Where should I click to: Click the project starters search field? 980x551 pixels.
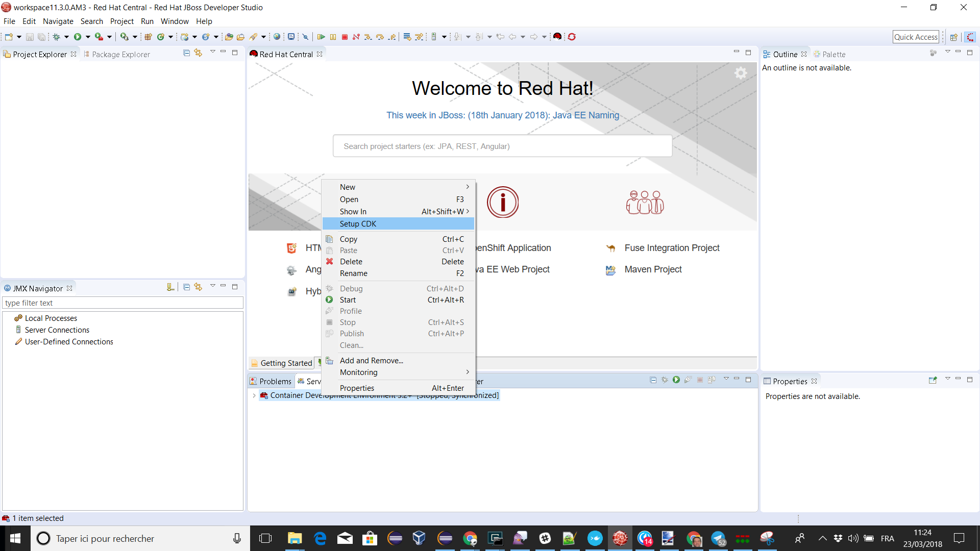point(502,146)
